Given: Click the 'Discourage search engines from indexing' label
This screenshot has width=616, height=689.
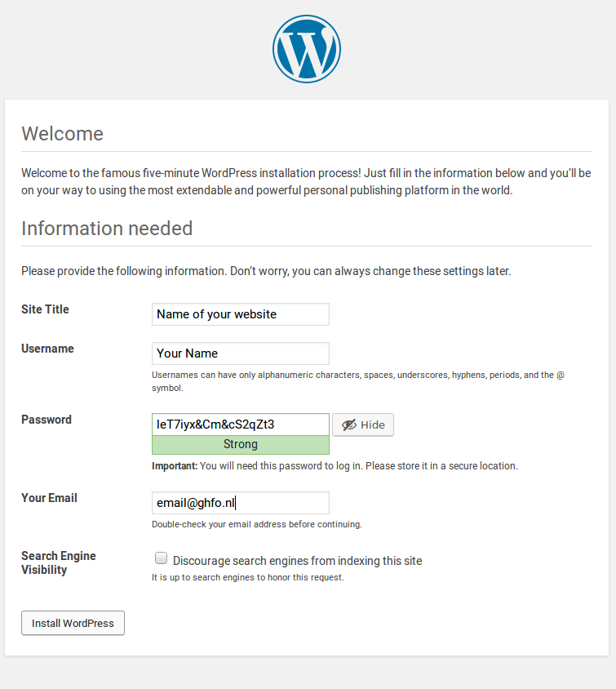Looking at the screenshot, I should click(x=297, y=561).
